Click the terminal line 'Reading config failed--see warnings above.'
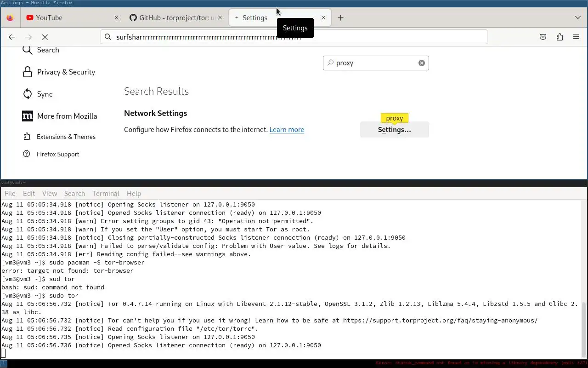 (x=126, y=254)
